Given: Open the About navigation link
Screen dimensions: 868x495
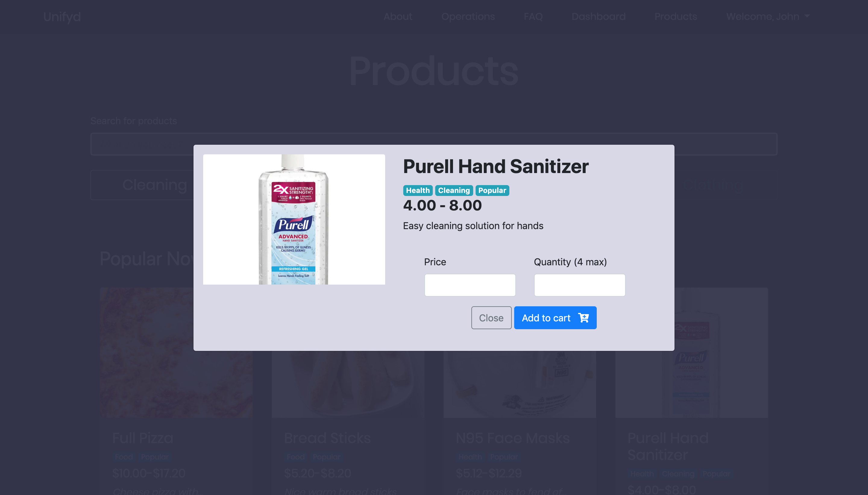Looking at the screenshot, I should pyautogui.click(x=398, y=16).
